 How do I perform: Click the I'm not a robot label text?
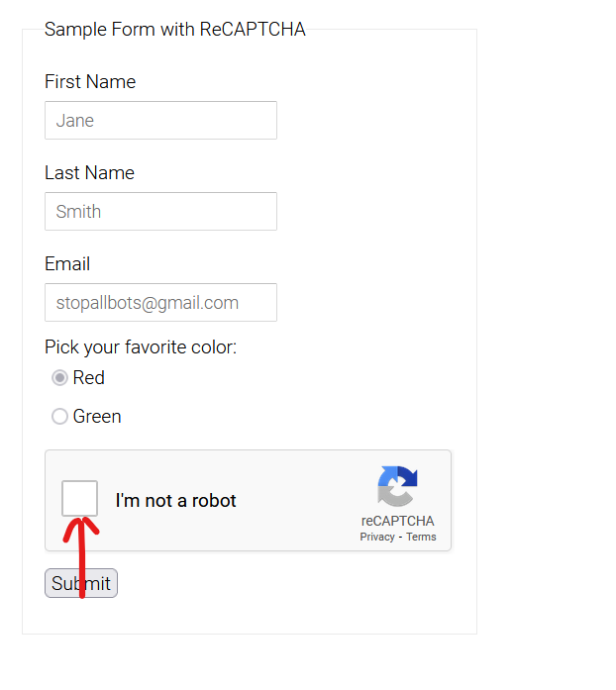click(x=175, y=501)
